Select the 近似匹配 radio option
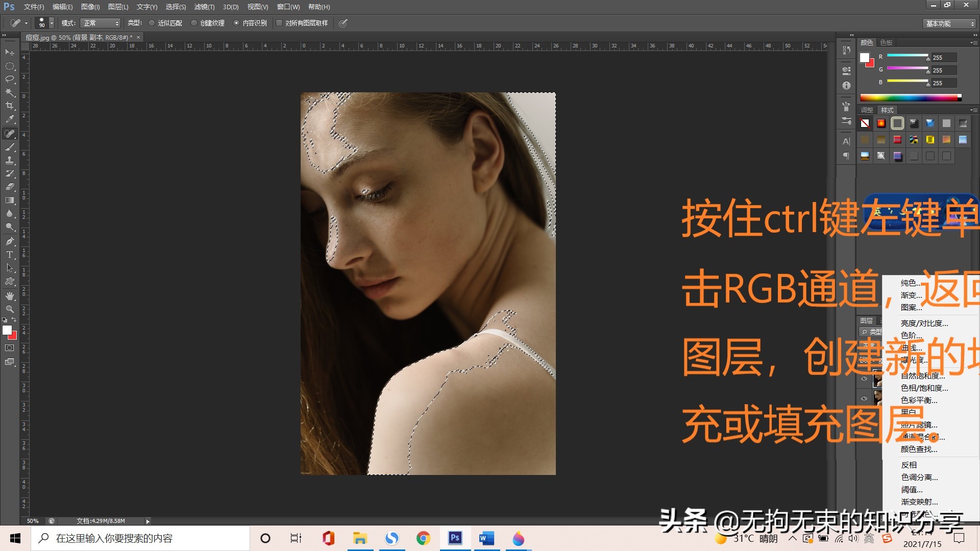 (x=152, y=23)
